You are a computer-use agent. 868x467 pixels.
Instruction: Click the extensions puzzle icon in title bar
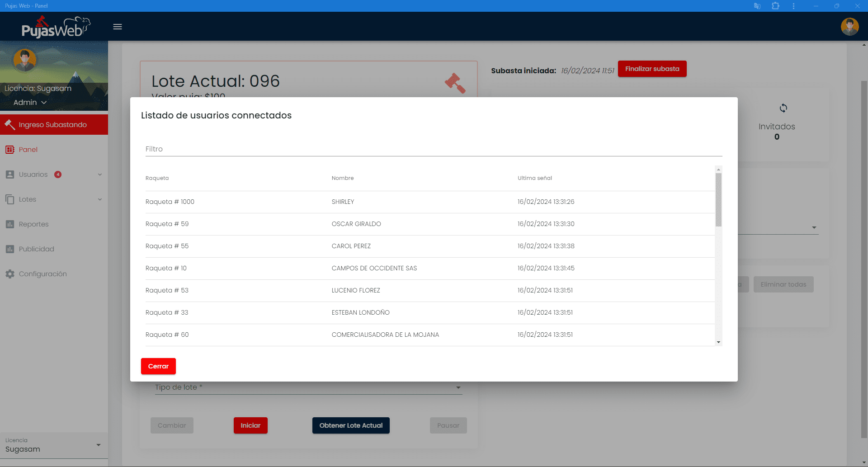[775, 6]
